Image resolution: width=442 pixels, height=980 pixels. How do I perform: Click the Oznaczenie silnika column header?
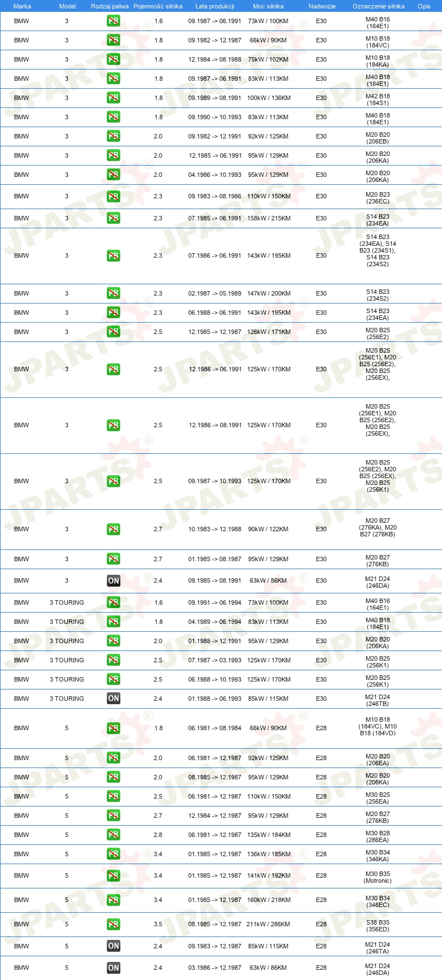[x=379, y=6]
